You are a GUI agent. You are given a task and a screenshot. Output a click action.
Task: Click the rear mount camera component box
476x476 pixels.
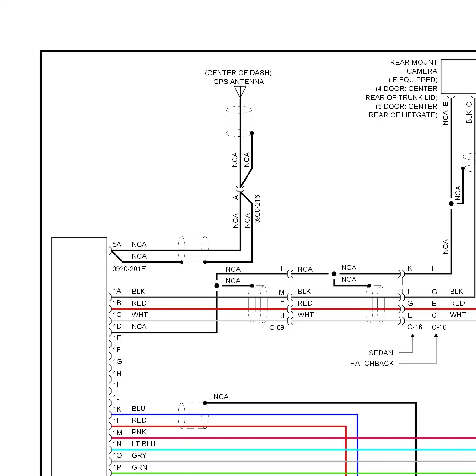459,76
